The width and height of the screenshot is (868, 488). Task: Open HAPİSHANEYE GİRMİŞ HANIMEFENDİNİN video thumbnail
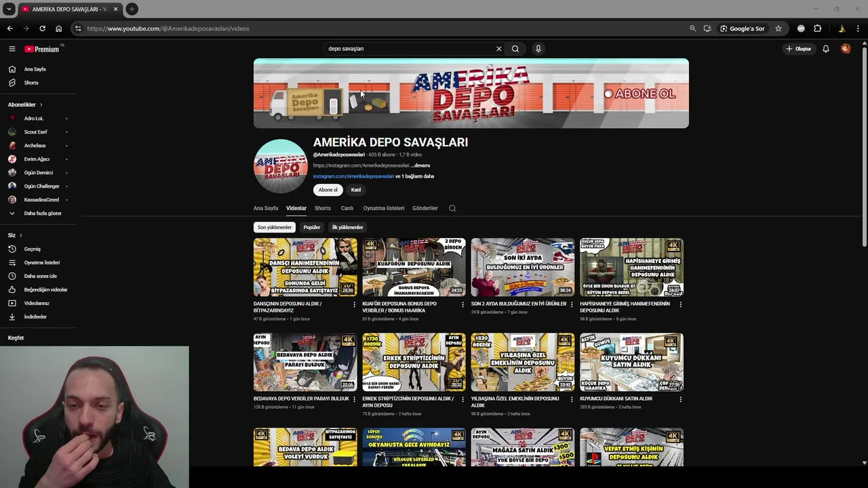point(631,267)
